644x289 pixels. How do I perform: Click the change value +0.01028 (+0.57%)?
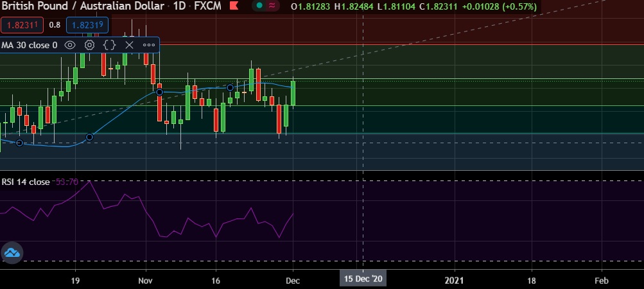pyautogui.click(x=499, y=6)
